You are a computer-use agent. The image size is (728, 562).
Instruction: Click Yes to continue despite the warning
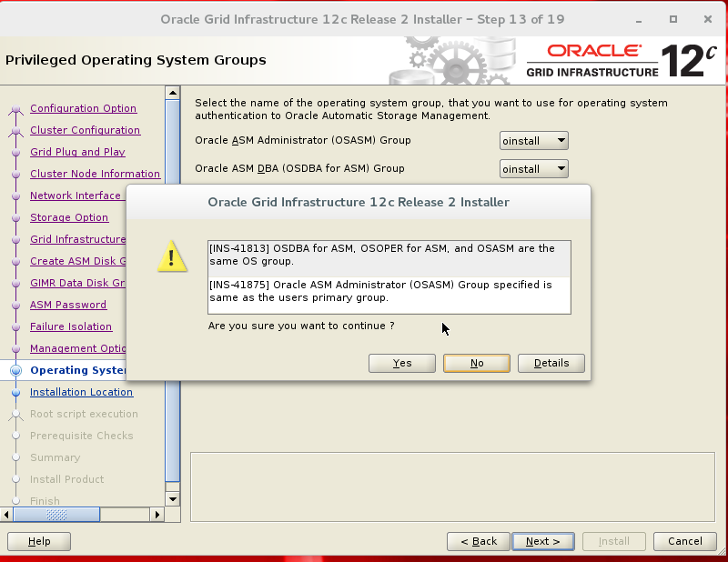401,363
